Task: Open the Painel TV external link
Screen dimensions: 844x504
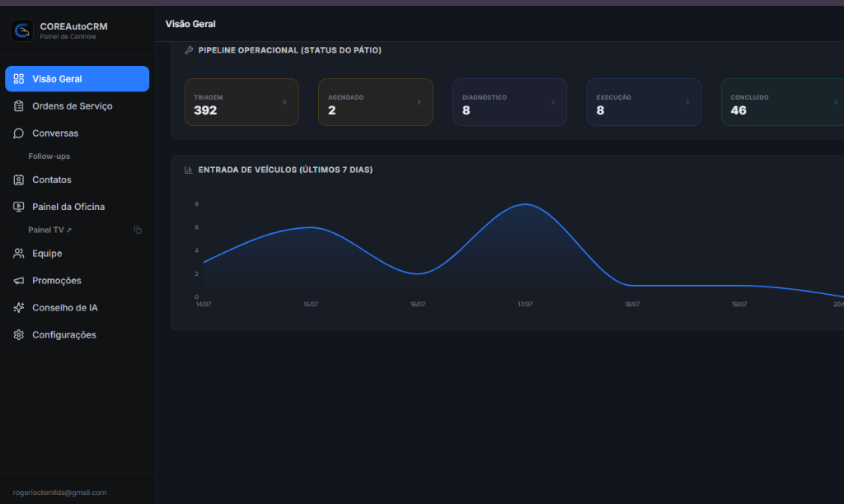Action: 49,230
